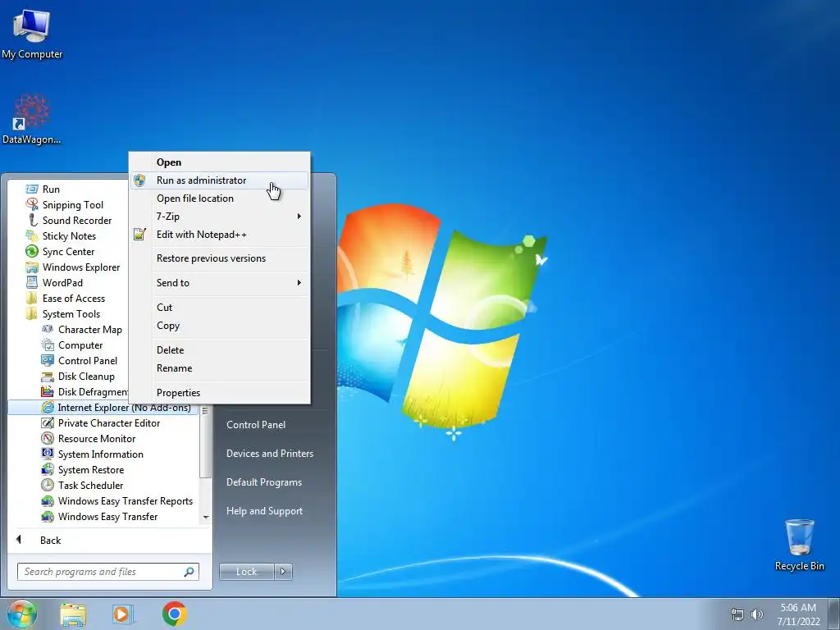
Task: Click the My Computer desktop icon
Action: [x=32, y=34]
